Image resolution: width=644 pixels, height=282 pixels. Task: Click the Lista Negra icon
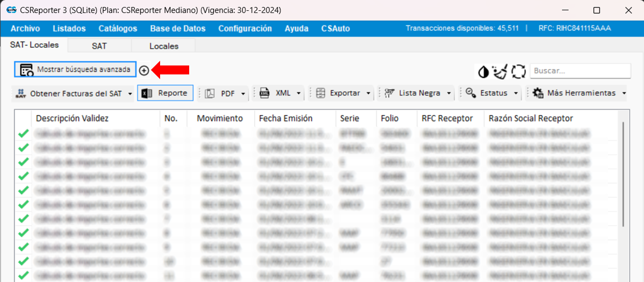coord(390,93)
